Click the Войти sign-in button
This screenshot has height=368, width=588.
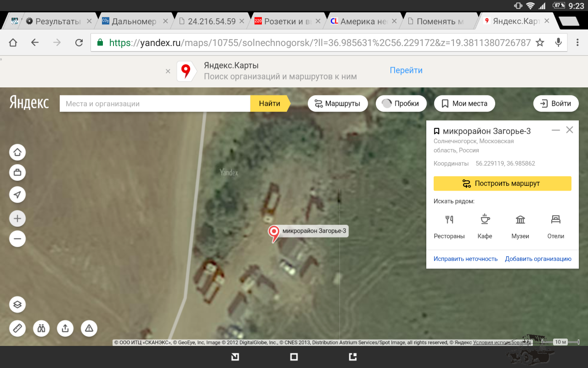point(555,103)
